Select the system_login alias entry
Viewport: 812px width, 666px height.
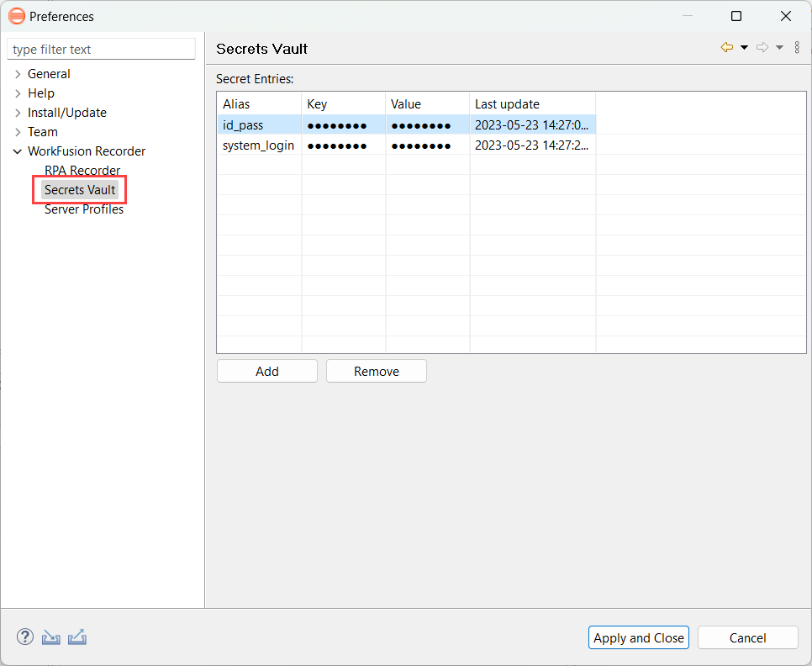(x=258, y=145)
